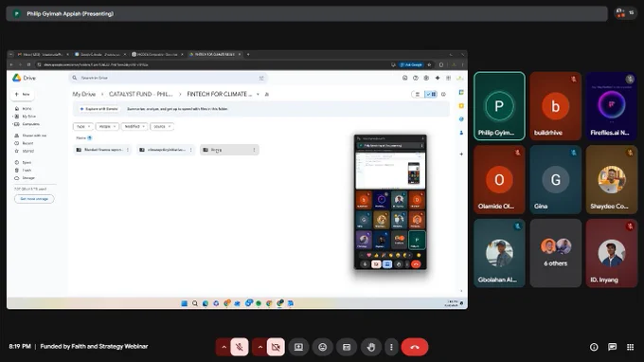Screen dimensions: 644x362
Task: Switch Drive to grid layout
Action: [431, 94]
